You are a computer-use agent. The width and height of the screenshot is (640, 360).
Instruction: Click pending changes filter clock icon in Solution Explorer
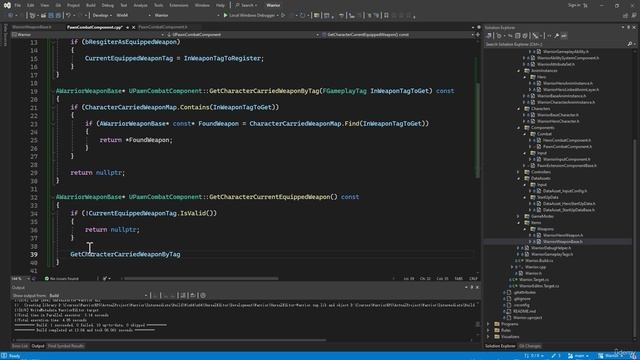point(499,36)
